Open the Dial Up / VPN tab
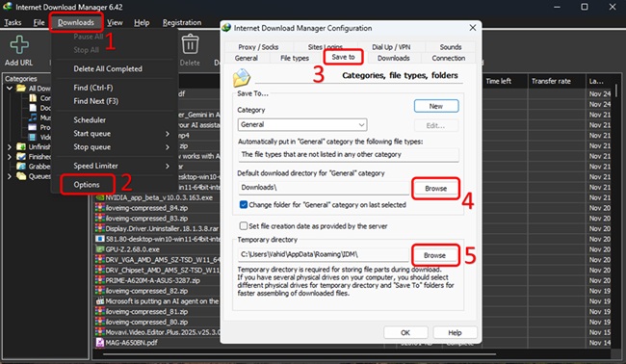Viewport: 626px width, 364px height. pyautogui.click(x=391, y=47)
